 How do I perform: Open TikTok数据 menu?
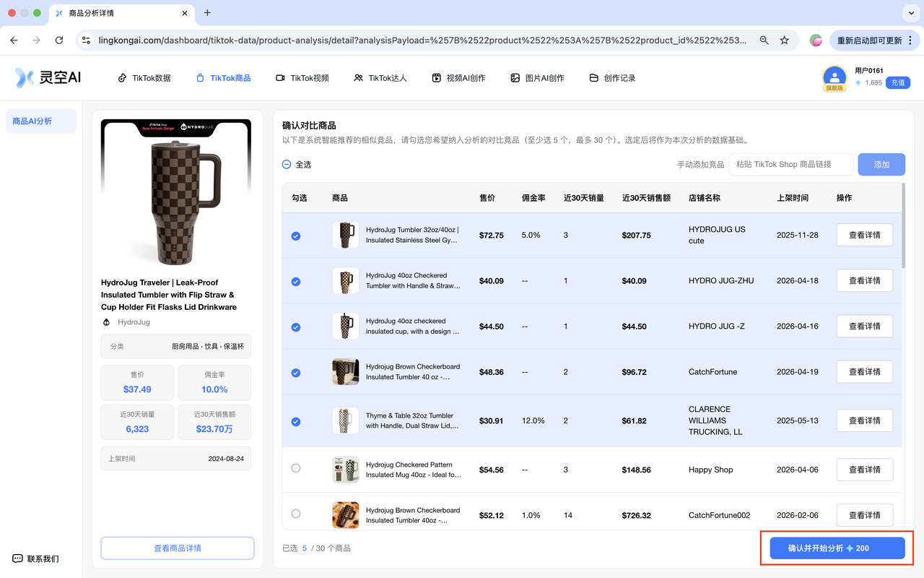tap(144, 78)
